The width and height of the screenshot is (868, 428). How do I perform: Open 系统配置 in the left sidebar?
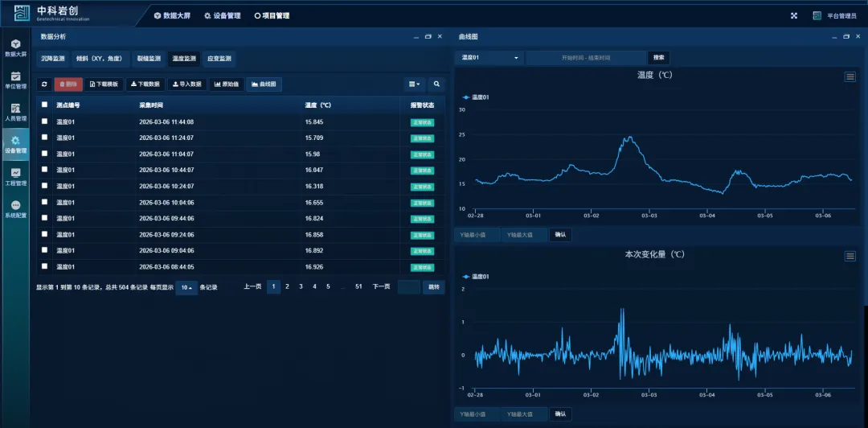[x=15, y=209]
